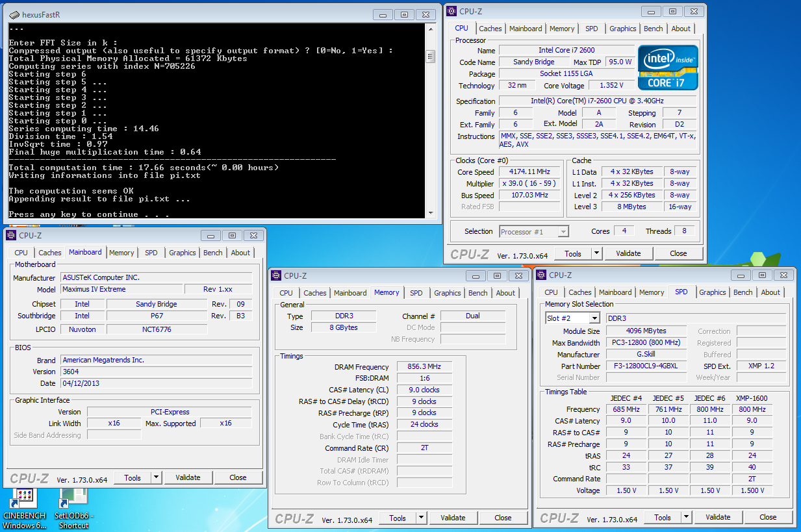Click CPU-Z icon in Memory window title

click(277, 275)
